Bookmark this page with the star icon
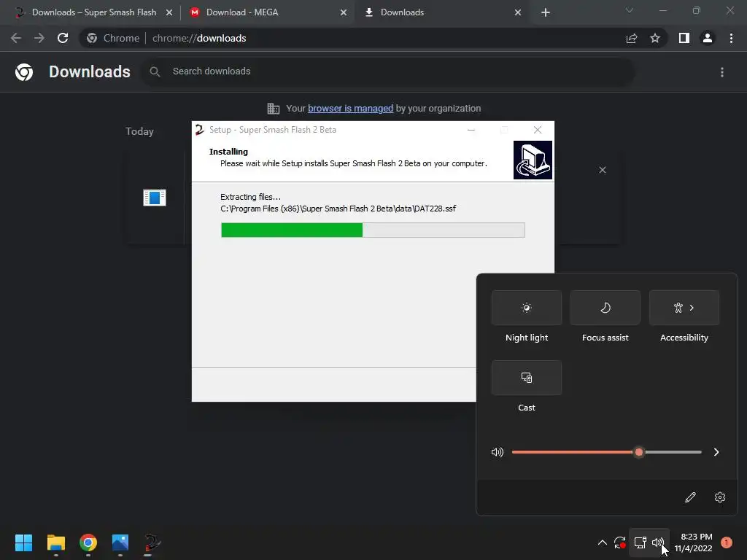747x560 pixels. [655, 38]
